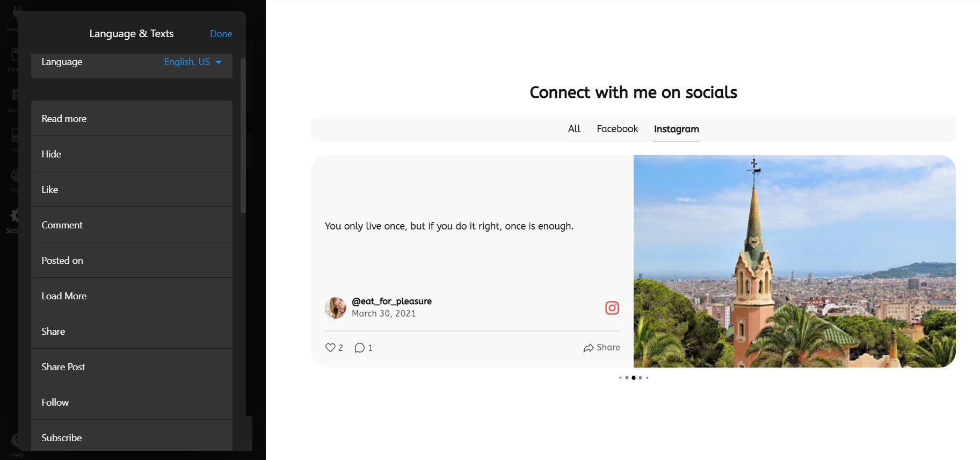
Task: Click the Share Post text field
Action: (132, 366)
